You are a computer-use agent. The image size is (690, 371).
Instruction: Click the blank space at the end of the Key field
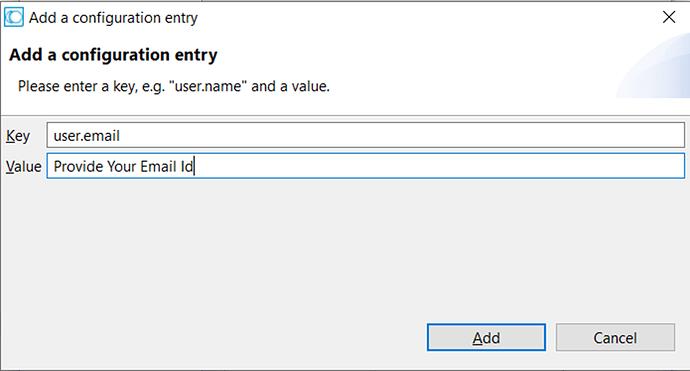[x=400, y=135]
